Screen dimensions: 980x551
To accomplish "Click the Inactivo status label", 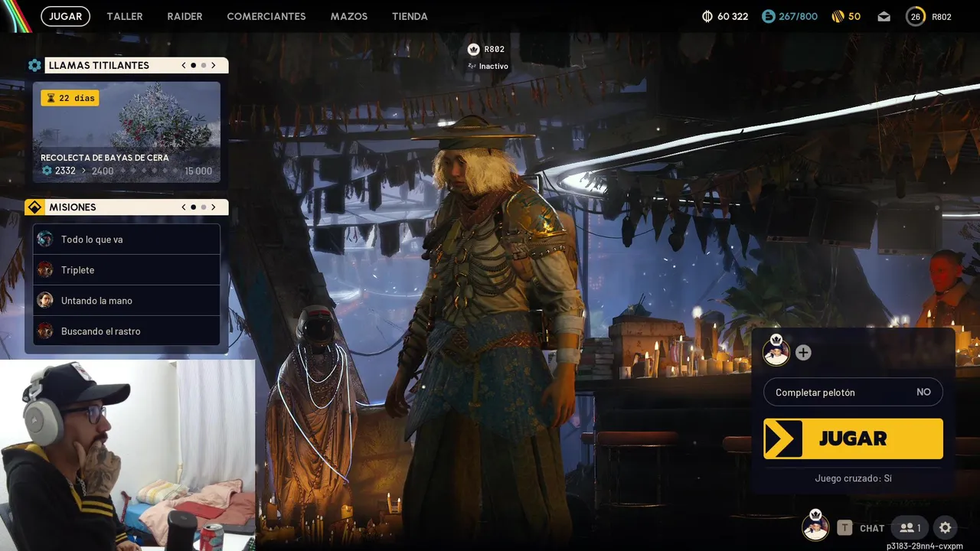I will 493,67.
